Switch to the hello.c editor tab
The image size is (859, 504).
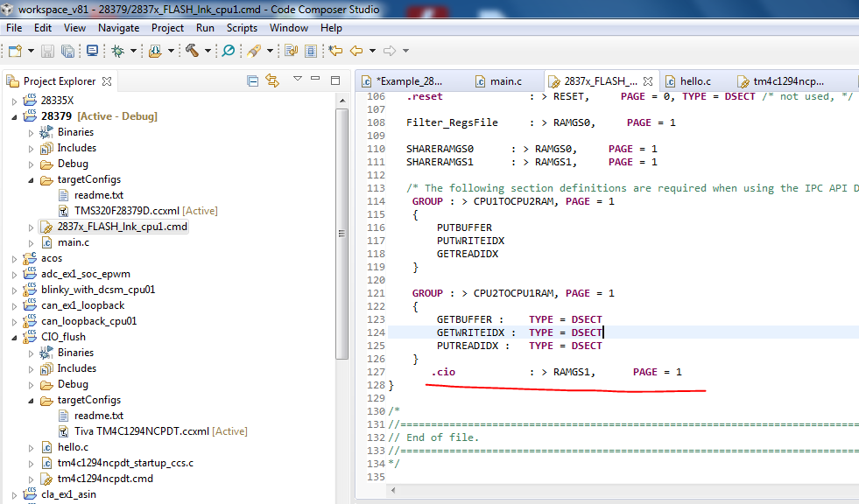(x=695, y=81)
